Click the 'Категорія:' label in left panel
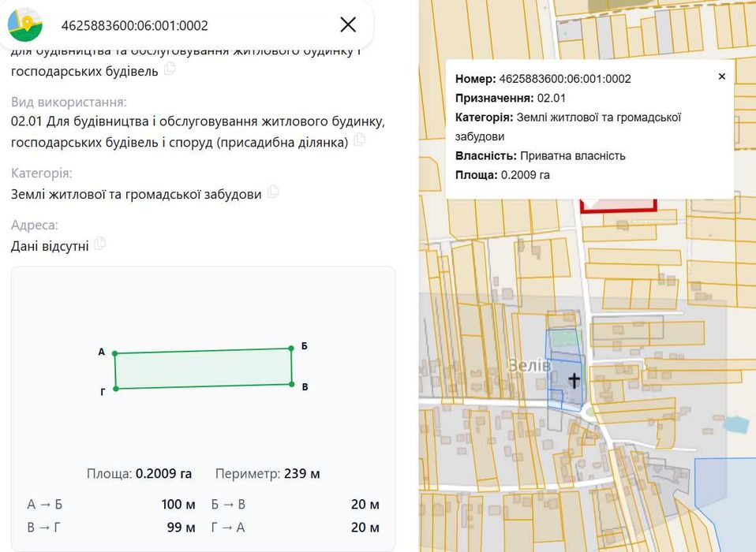 pos(42,173)
